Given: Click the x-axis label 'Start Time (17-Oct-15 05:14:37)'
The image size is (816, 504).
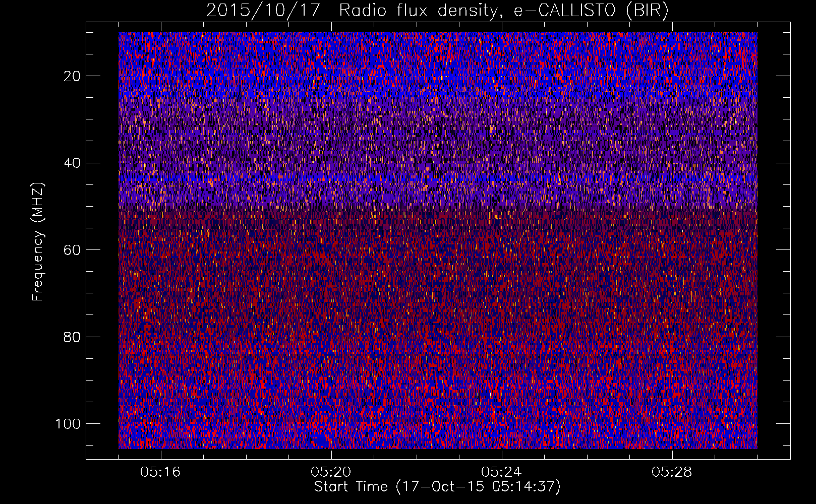Looking at the screenshot, I should [x=437, y=487].
